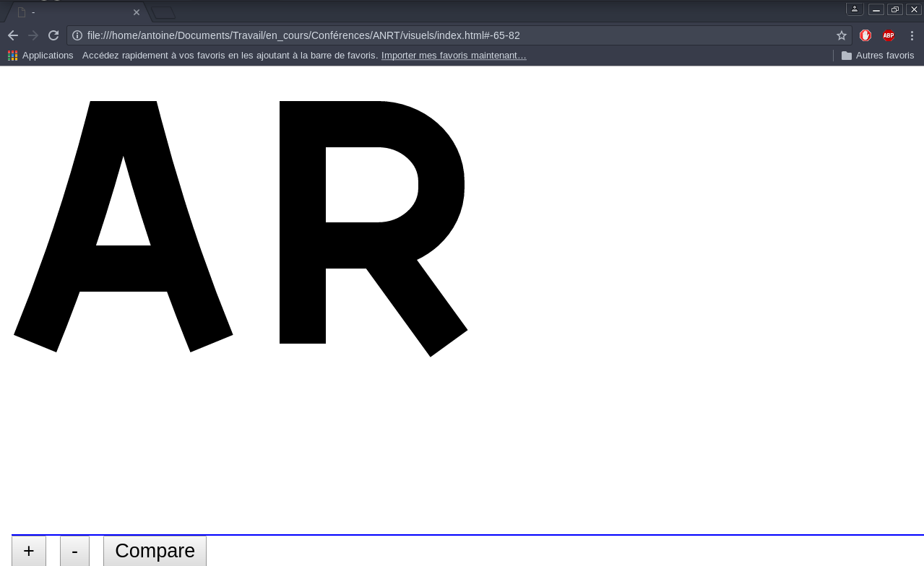Open the red shield extension icon

[865, 35]
